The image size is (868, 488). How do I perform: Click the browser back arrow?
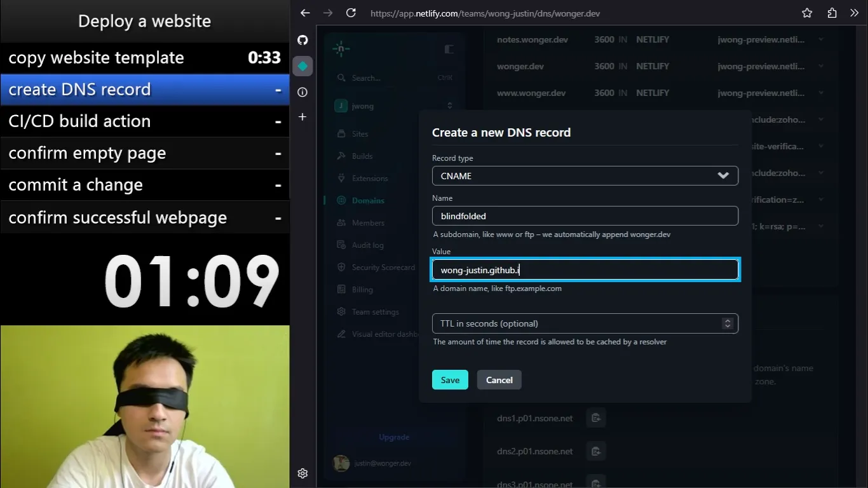[305, 13]
